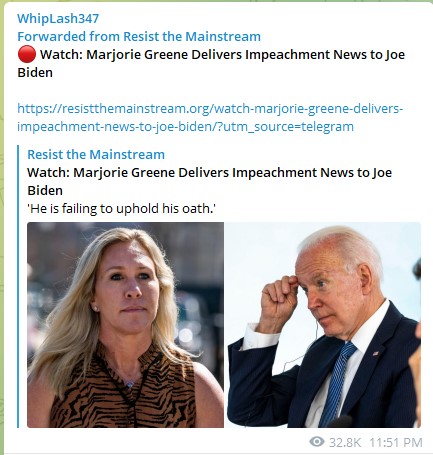Click the red circle emoji in the message
Image resolution: width=433 pixels, height=455 pixels.
[x=27, y=54]
